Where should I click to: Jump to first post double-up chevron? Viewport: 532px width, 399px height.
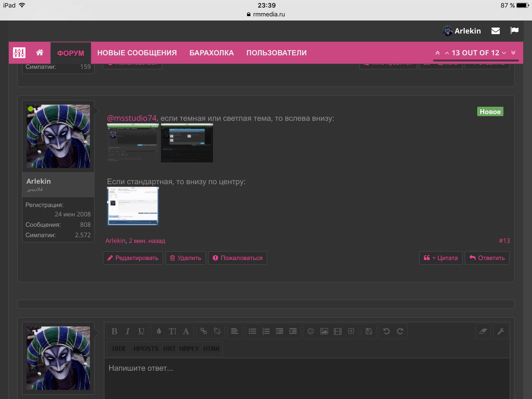tap(437, 53)
